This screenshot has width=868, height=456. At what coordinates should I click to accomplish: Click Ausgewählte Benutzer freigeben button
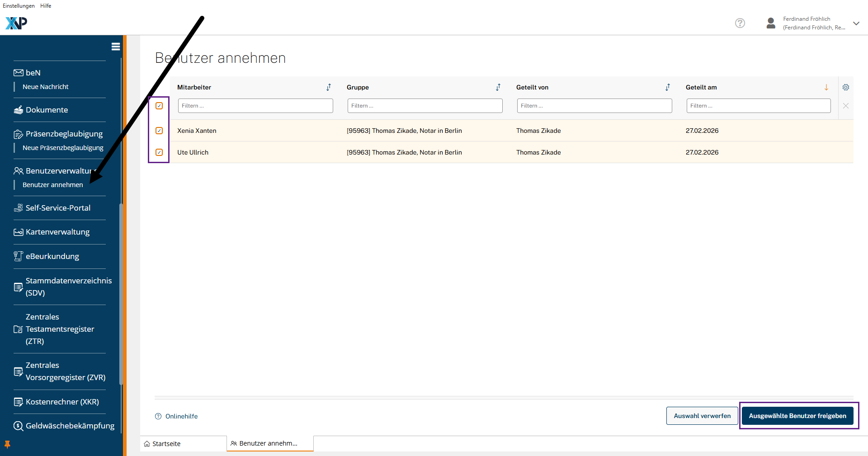pyautogui.click(x=797, y=416)
